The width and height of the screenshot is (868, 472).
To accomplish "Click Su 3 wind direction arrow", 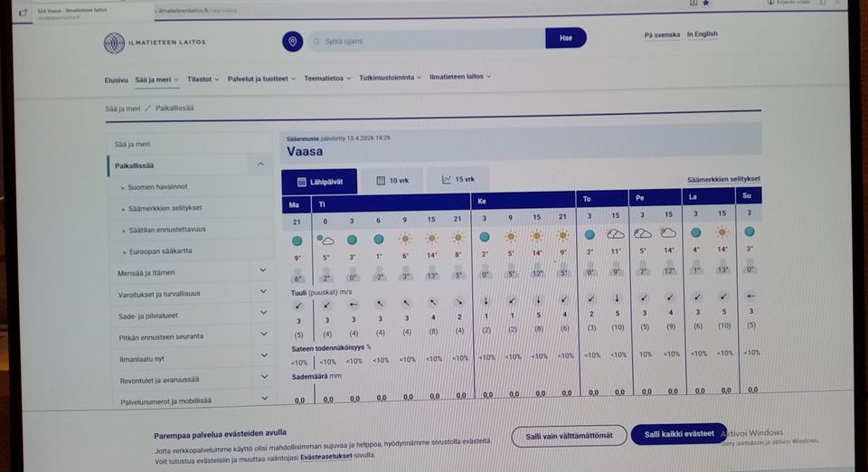I will coord(750,296).
